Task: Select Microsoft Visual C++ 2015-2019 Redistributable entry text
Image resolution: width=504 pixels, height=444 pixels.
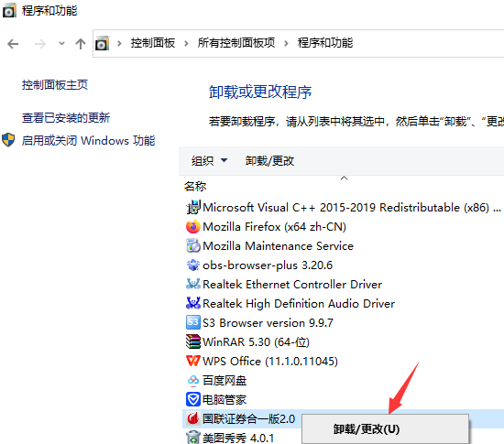Action: (x=352, y=208)
